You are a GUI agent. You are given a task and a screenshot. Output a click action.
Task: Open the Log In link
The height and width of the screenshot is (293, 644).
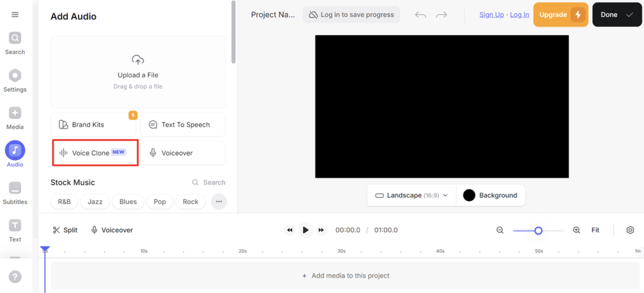pyautogui.click(x=519, y=15)
